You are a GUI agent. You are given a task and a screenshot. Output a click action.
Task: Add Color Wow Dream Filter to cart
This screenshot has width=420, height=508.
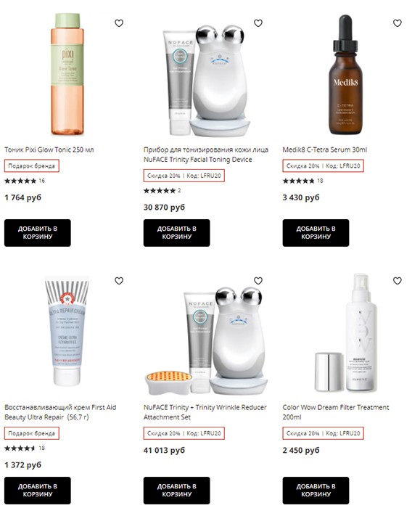tap(316, 490)
